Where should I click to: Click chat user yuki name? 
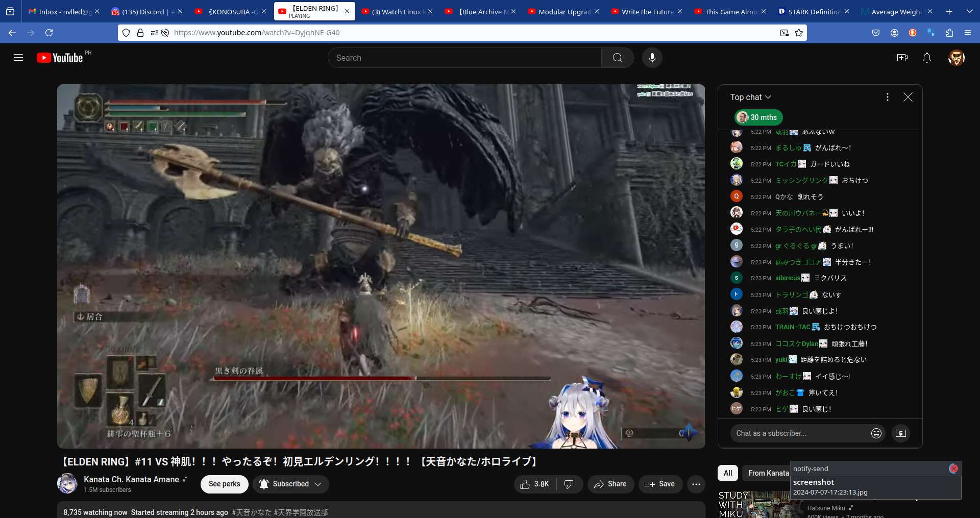pos(781,360)
